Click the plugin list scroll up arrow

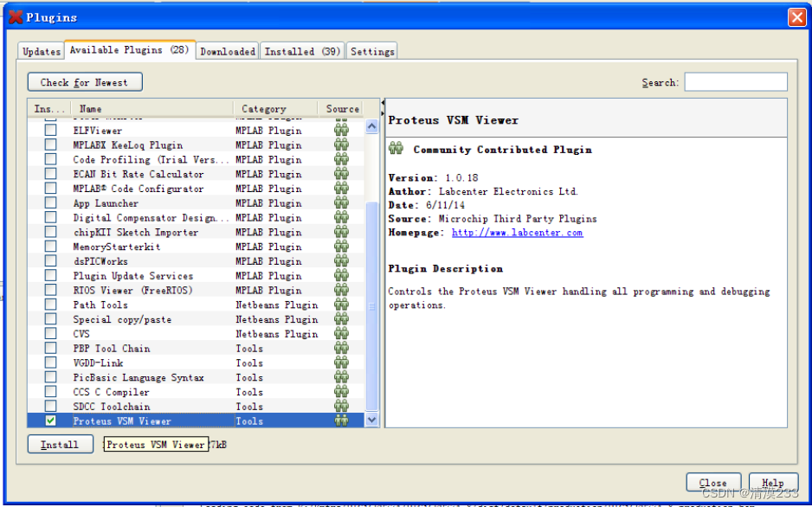click(372, 126)
